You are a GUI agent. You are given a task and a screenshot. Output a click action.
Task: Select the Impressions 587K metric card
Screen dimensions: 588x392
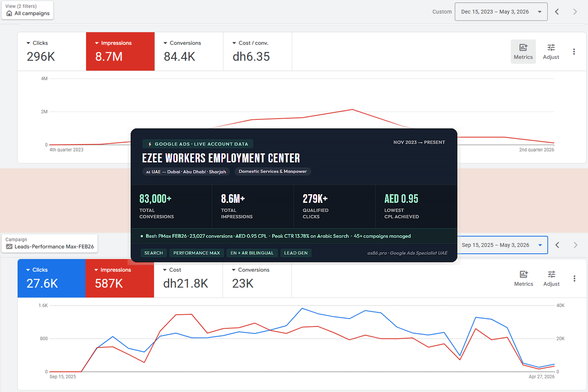[x=120, y=278]
